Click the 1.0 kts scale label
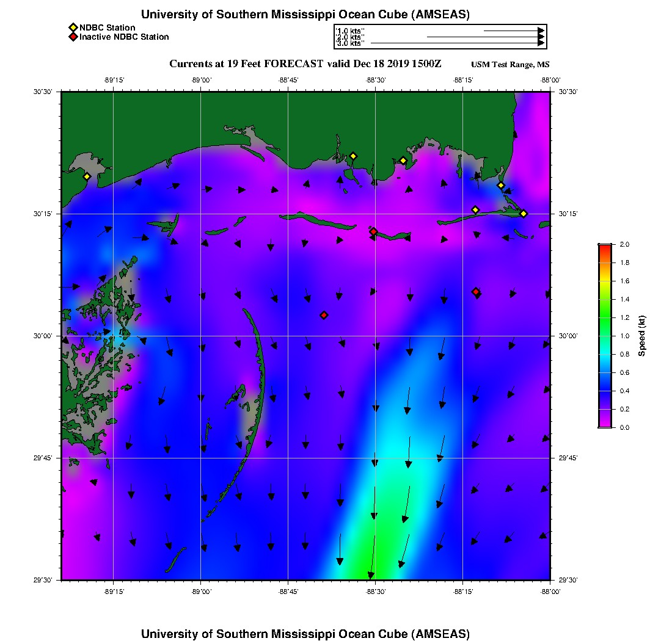 coord(350,31)
